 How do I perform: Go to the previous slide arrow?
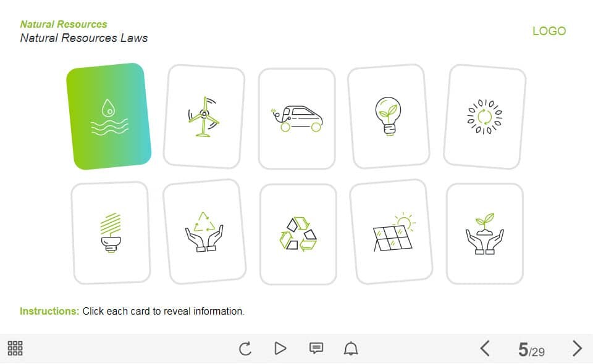click(x=485, y=348)
